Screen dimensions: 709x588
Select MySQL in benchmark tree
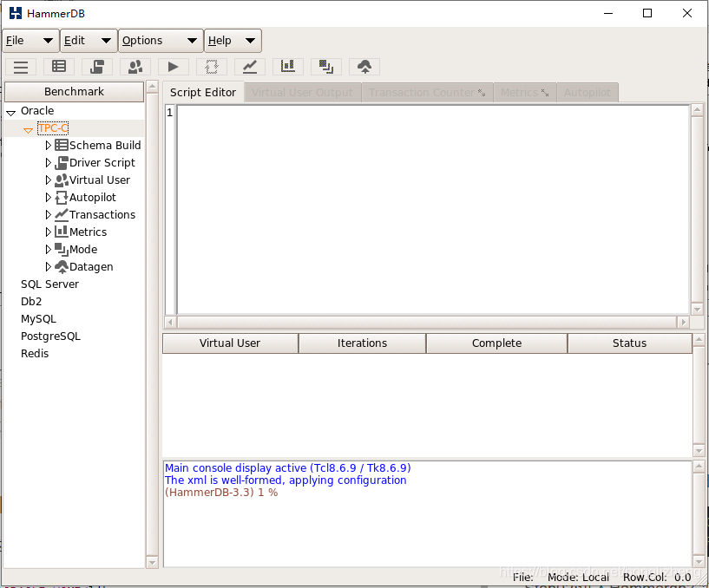[x=38, y=319]
